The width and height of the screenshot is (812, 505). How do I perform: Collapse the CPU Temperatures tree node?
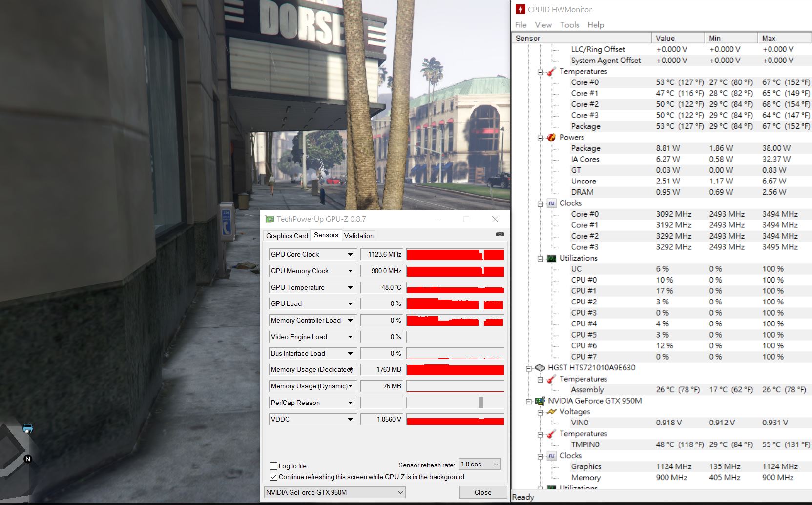click(x=541, y=72)
